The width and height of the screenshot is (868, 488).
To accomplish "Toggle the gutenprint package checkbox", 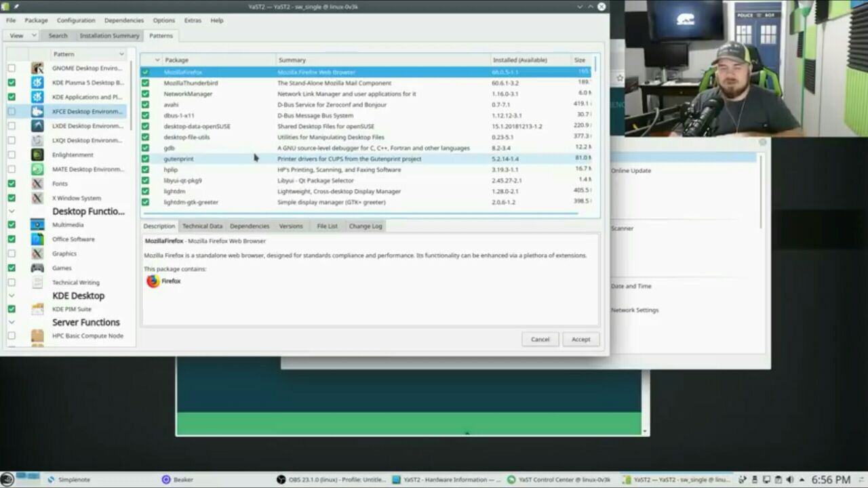I will click(145, 159).
